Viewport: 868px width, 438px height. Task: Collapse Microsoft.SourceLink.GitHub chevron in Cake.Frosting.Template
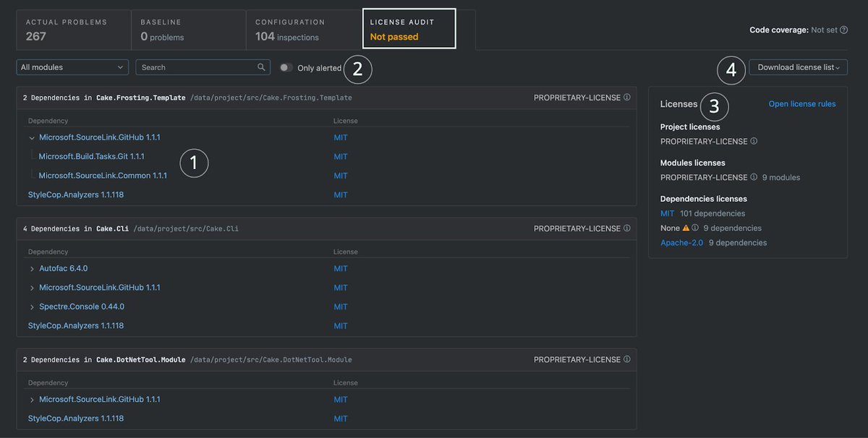pos(32,137)
